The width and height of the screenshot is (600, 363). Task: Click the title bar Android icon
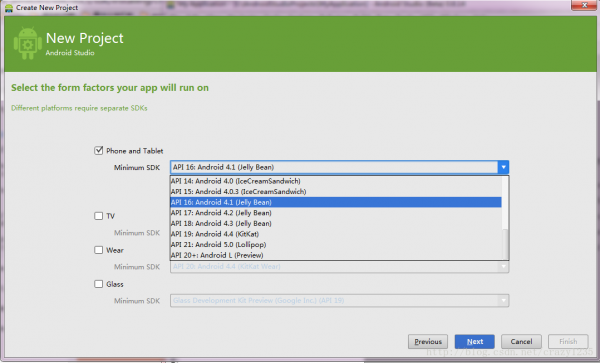[x=8, y=7]
